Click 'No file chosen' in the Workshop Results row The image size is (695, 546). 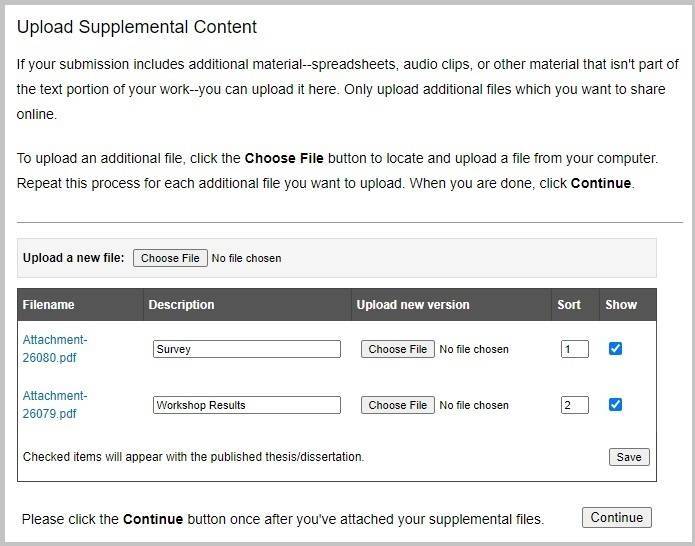click(x=474, y=405)
